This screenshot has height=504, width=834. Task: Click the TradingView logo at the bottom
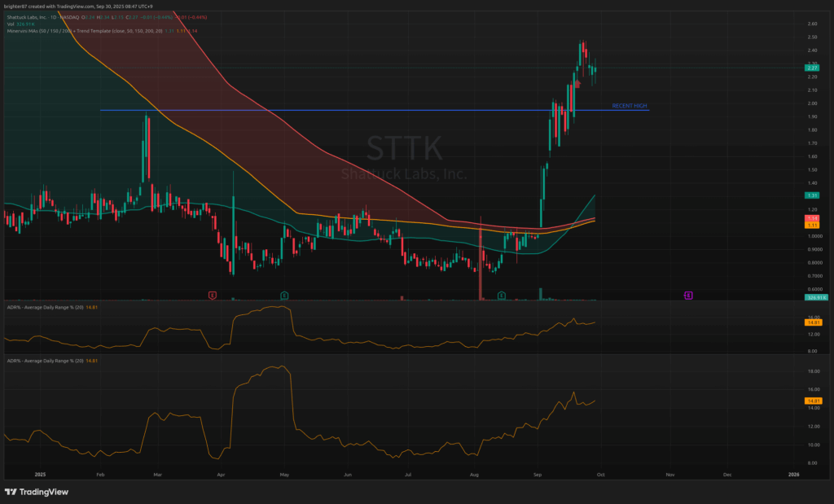point(37,492)
